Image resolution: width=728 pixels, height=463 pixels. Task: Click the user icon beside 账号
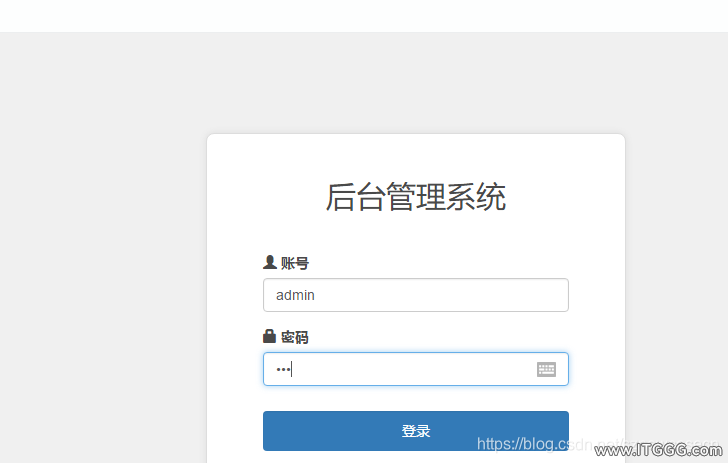[270, 262]
